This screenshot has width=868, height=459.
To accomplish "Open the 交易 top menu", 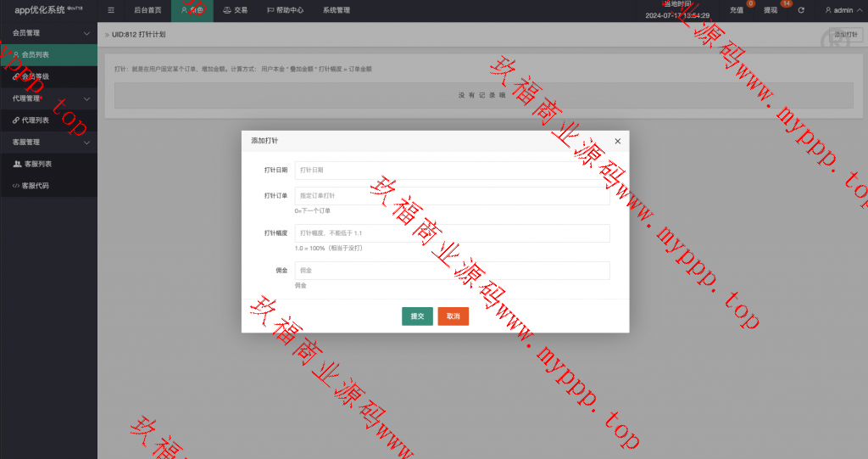I will [x=235, y=10].
